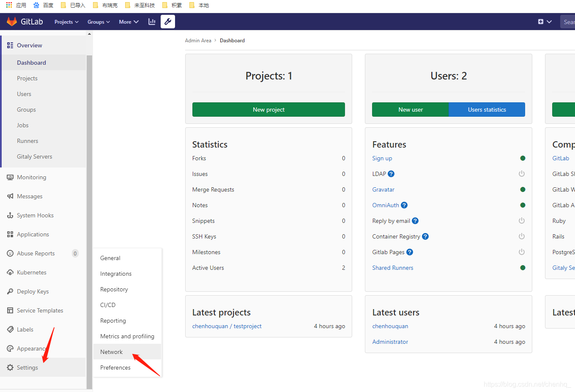Screen dimensions: 575x392
Task: Click the Search input field
Action: (568, 22)
